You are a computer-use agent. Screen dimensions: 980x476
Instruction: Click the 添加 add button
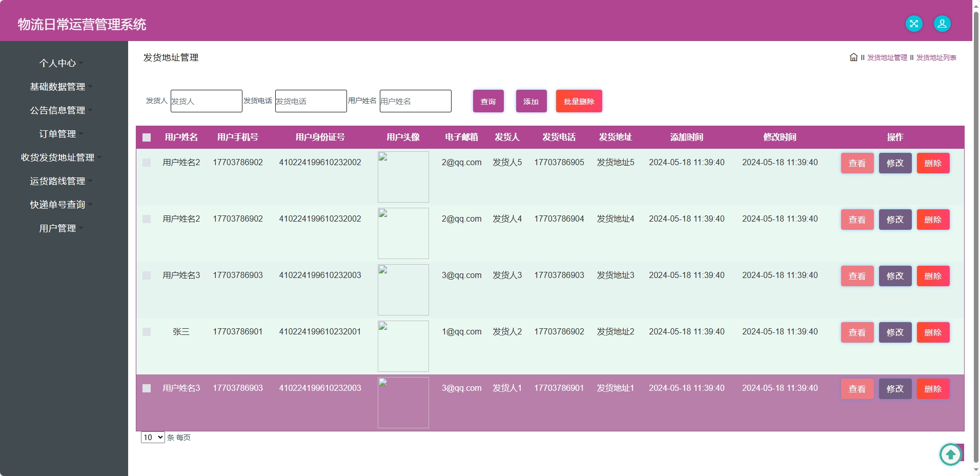(531, 101)
